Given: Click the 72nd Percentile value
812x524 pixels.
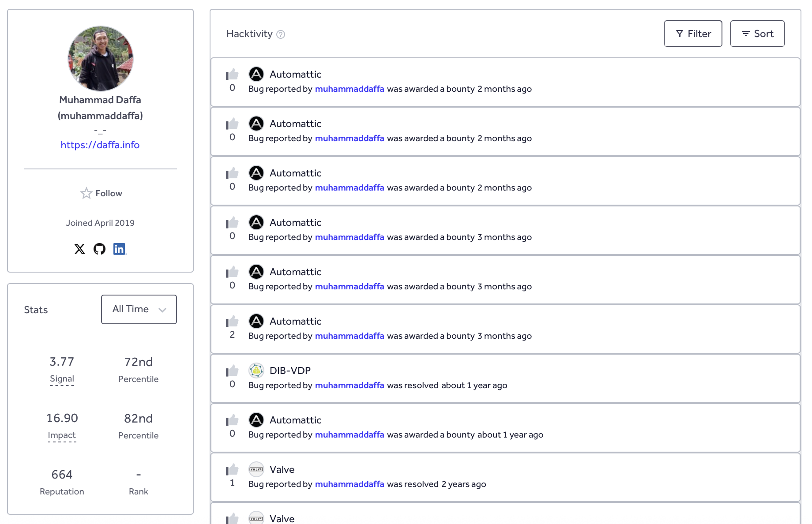Looking at the screenshot, I should (138, 362).
